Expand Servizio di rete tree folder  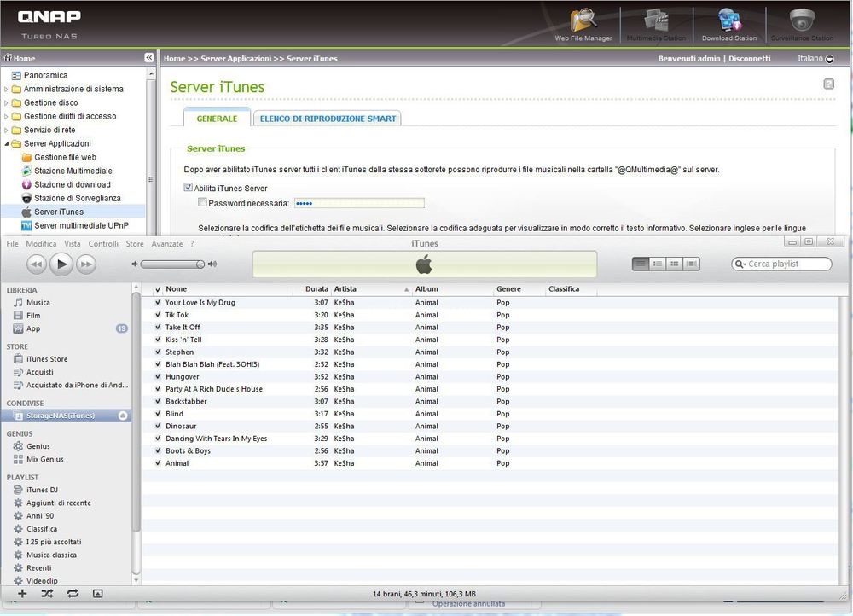click(6, 130)
